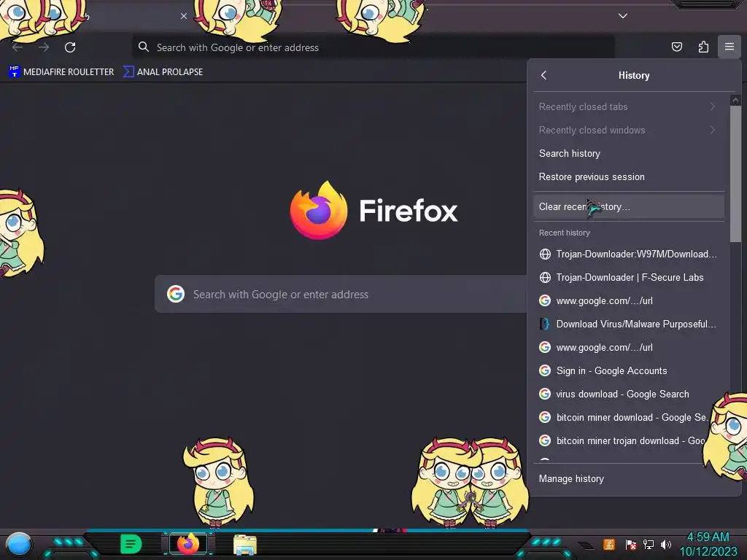747x560 pixels.
Task: Click the magnifier icon in the address bar
Action: 144,47
